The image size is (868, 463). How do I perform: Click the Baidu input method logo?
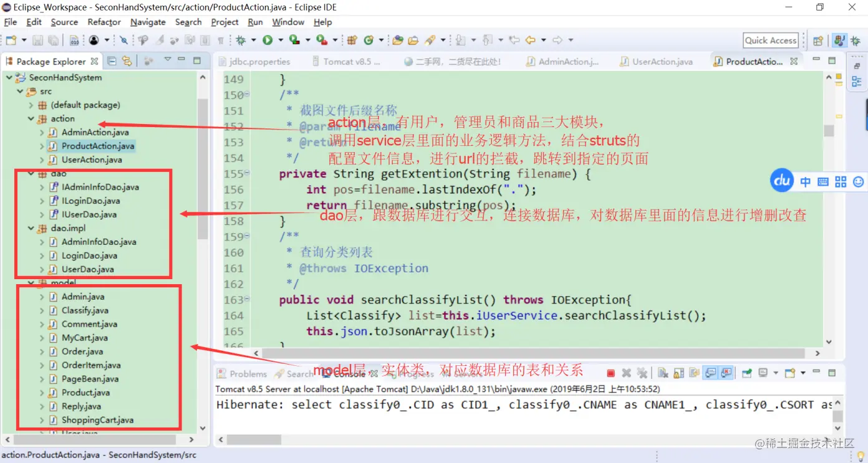pos(782,181)
